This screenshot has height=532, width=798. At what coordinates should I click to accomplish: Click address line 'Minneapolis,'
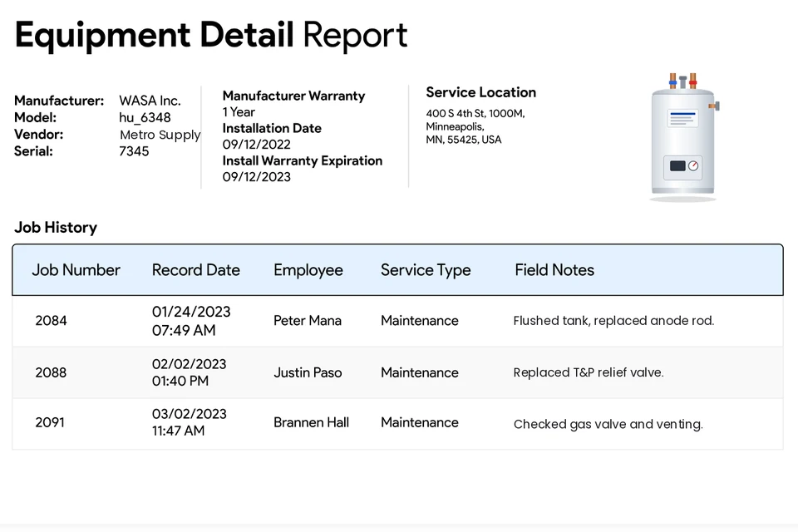click(455, 126)
